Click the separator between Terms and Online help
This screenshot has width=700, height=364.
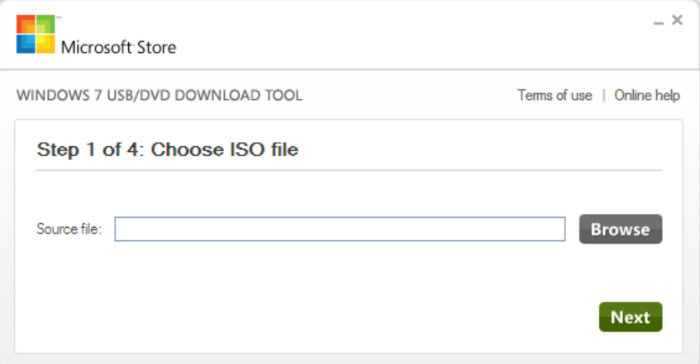604,95
